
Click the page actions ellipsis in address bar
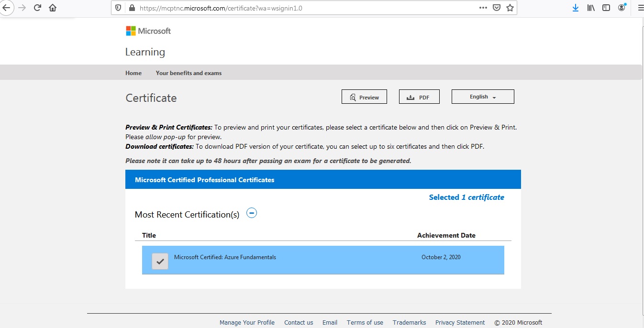coord(483,8)
